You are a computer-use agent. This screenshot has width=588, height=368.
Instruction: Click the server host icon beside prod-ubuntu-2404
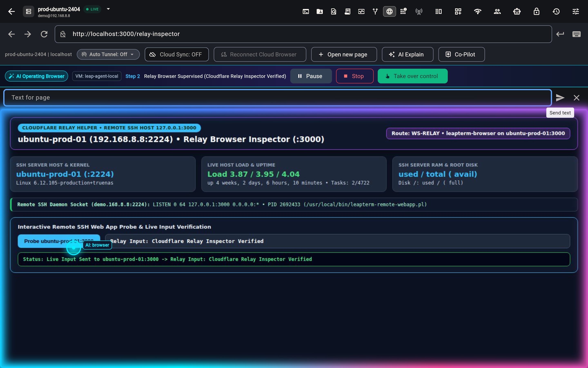(28, 11)
